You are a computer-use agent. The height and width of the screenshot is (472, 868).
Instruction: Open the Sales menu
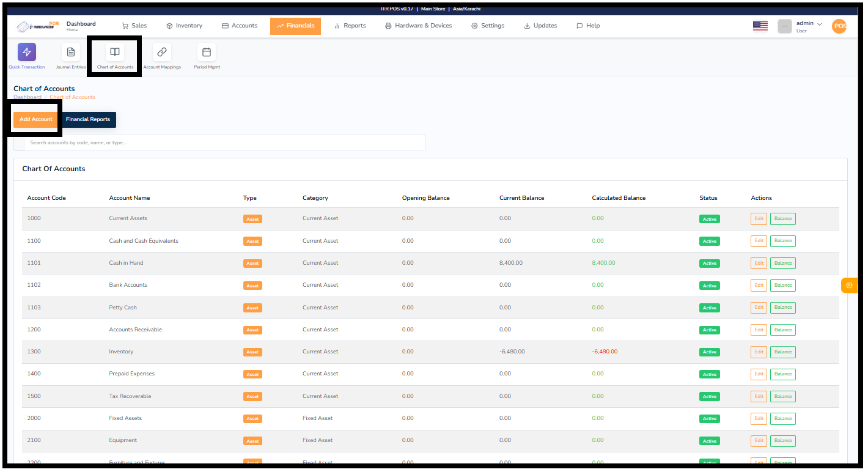(x=134, y=26)
